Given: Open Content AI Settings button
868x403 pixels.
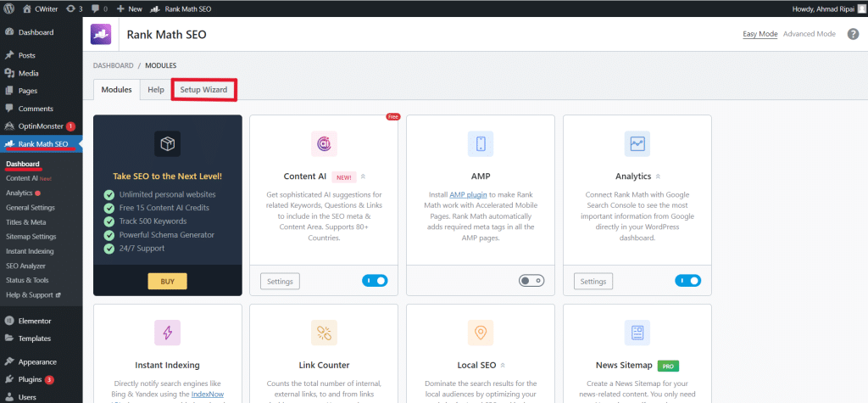Looking at the screenshot, I should (280, 281).
